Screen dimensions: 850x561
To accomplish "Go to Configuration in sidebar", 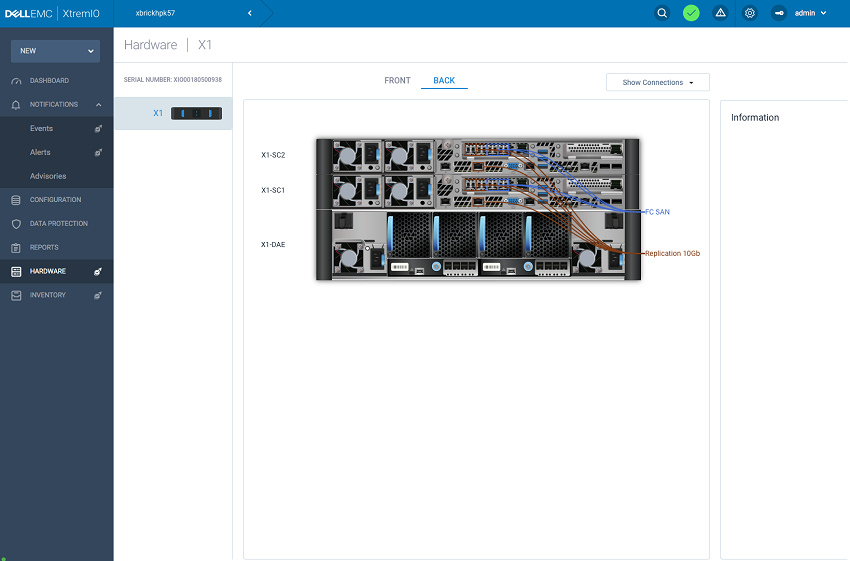I will (55, 200).
